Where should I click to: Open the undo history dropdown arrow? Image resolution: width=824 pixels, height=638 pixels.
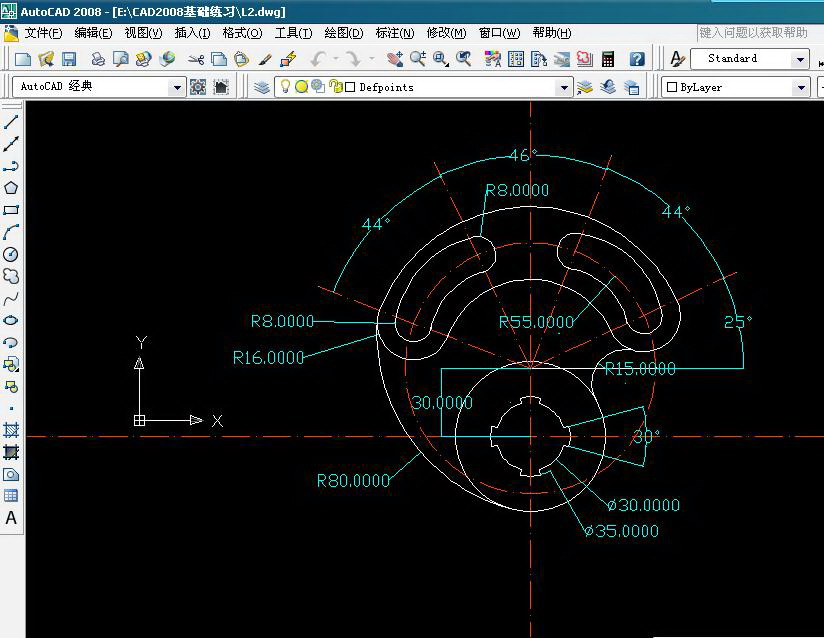point(335,59)
